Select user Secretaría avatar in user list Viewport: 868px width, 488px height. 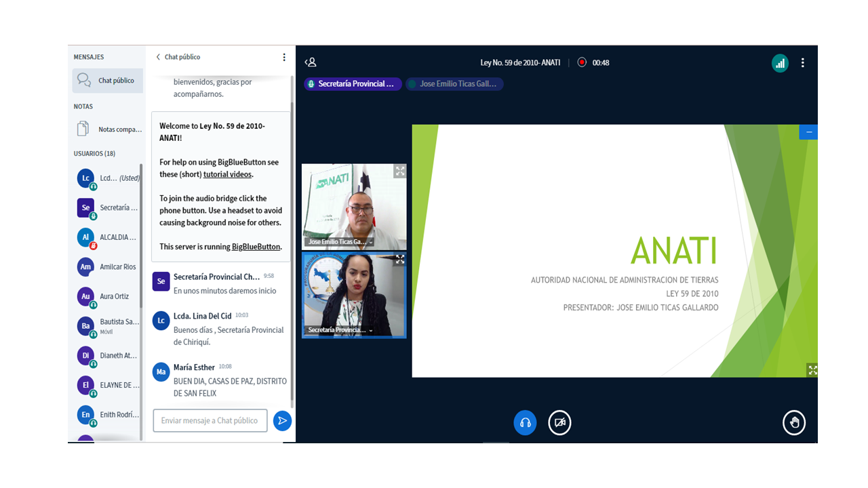(85, 207)
